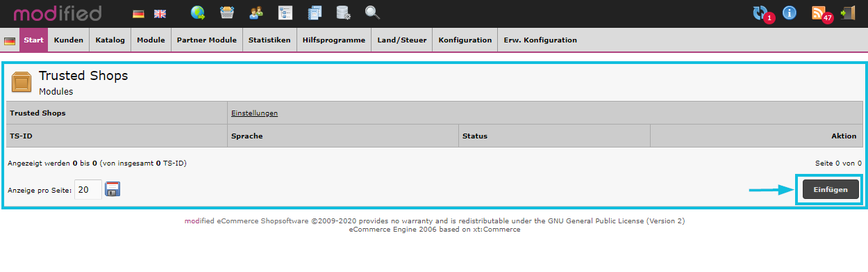Click the modified link in footer
The width and height of the screenshot is (868, 272).
pos(199,221)
